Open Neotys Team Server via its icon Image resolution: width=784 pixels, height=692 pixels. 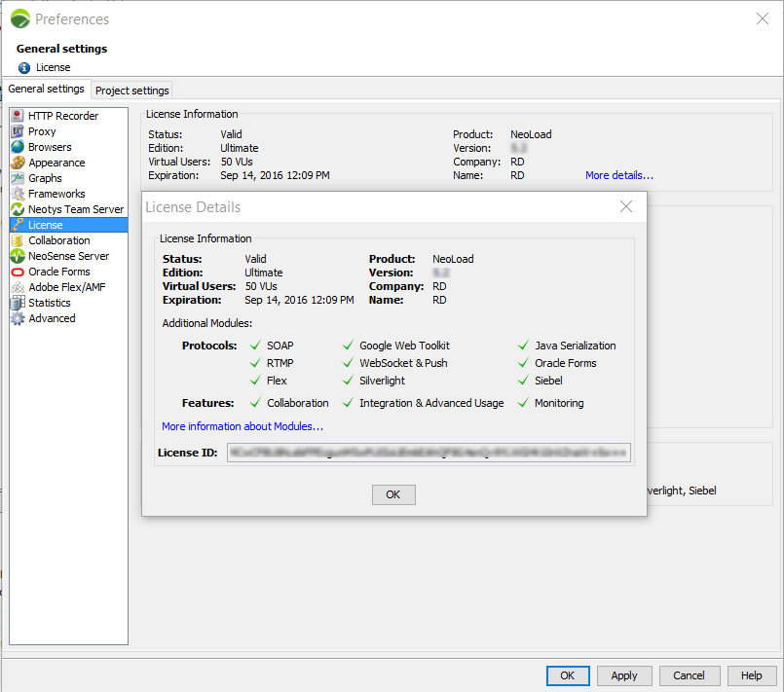[18, 209]
